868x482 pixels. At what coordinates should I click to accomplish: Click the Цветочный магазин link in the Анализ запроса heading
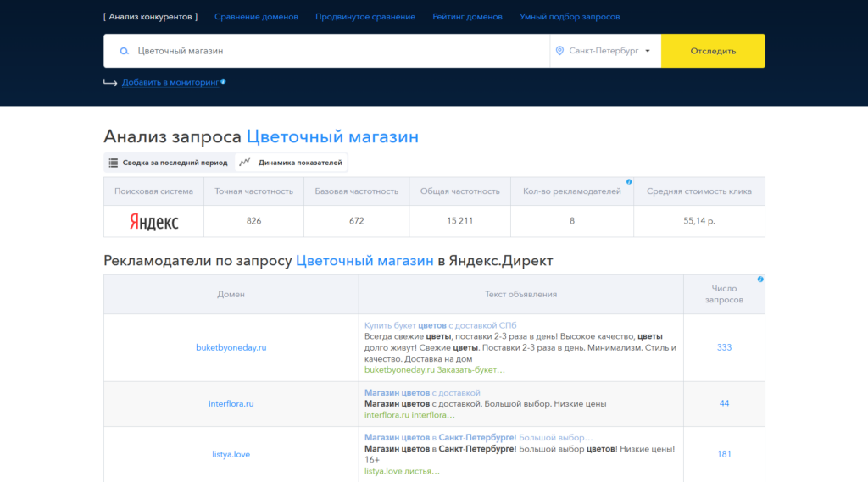pos(332,136)
